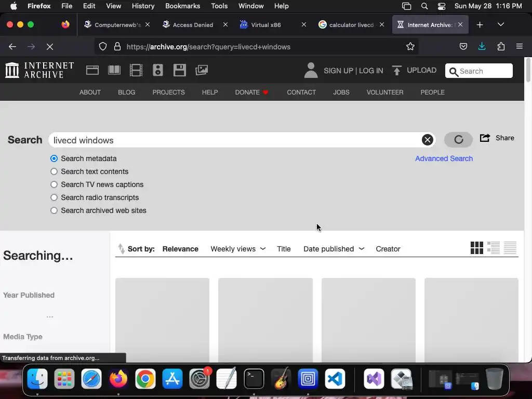Clear the livecd windows search query
The height and width of the screenshot is (399, 532).
click(428, 140)
